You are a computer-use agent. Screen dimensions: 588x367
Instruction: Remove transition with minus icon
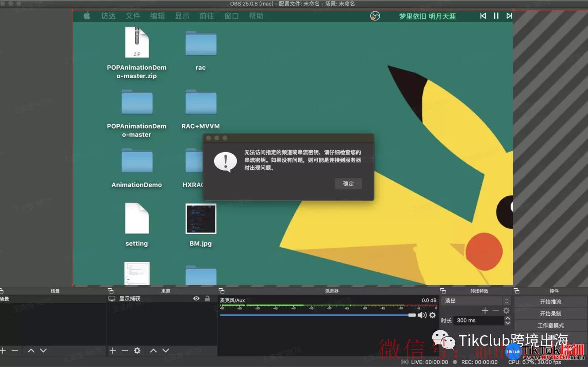coord(496,311)
